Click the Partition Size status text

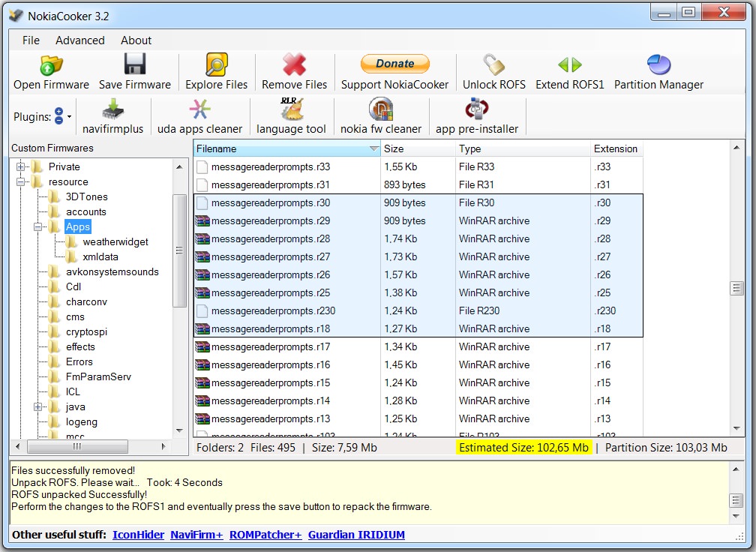666,448
